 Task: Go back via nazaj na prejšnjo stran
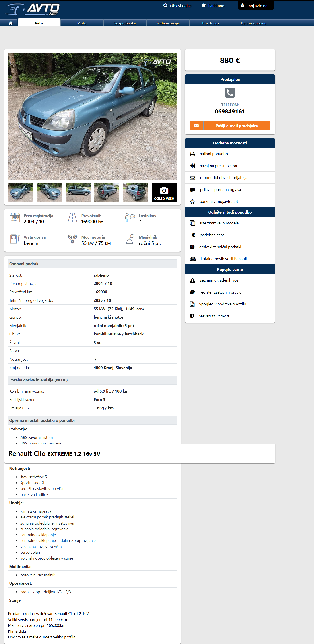coord(219,166)
